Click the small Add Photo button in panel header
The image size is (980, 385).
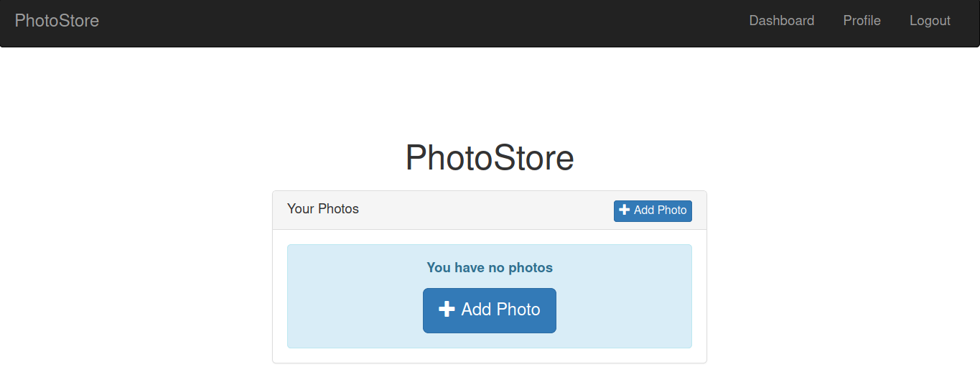coord(653,210)
